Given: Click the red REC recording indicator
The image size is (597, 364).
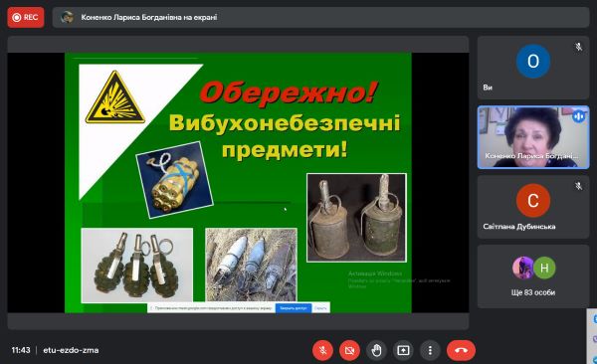Looking at the screenshot, I should click(x=26, y=17).
